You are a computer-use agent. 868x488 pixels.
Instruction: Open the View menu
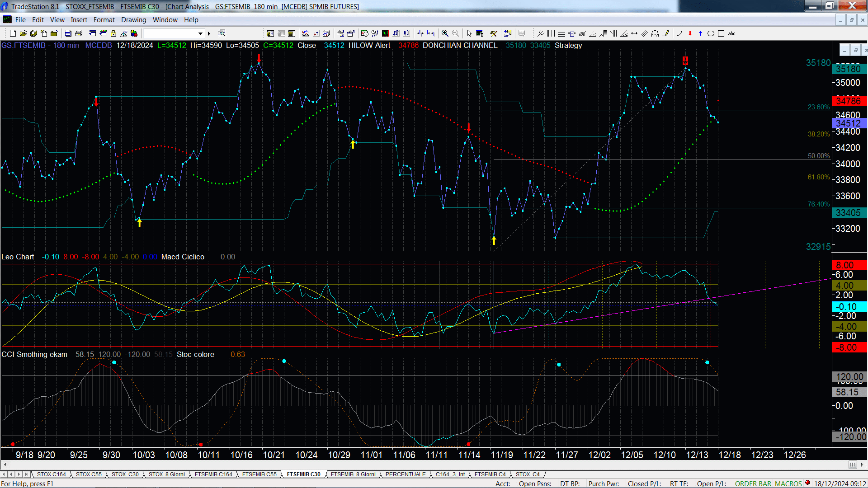coord(57,19)
